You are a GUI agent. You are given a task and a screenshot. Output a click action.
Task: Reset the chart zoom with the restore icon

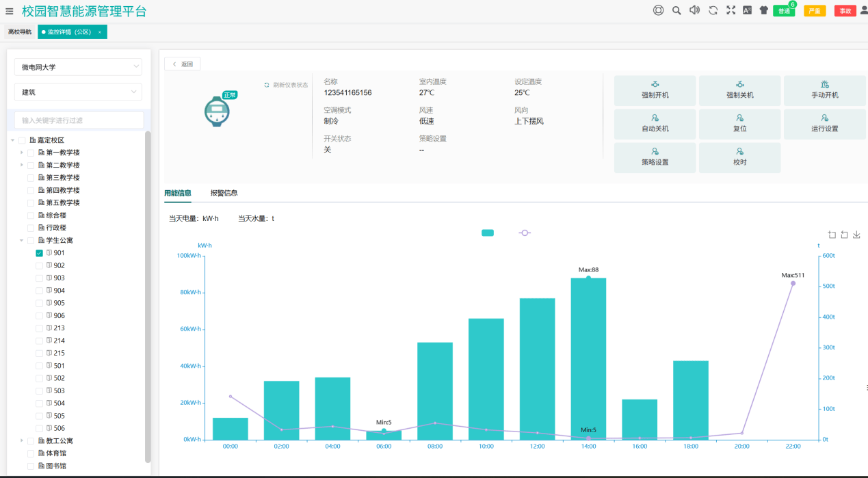(844, 235)
